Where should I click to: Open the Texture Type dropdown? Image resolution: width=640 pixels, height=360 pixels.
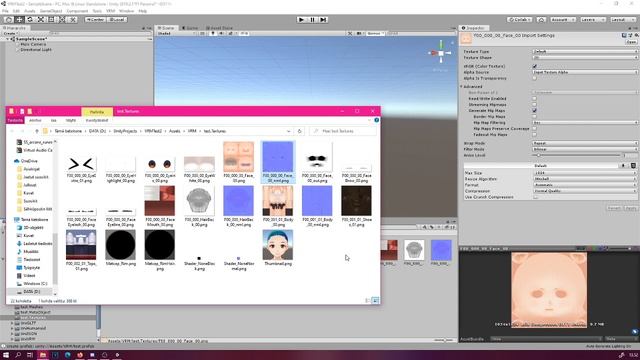click(x=585, y=51)
